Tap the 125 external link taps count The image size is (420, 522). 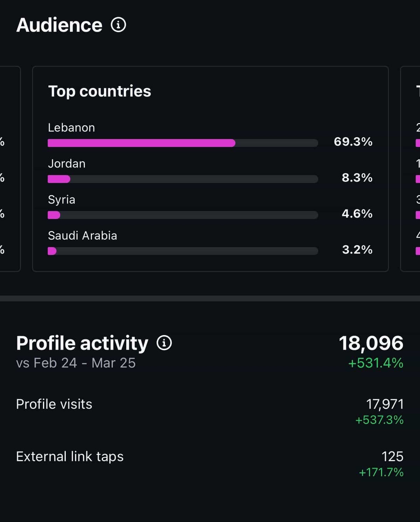coord(392,457)
